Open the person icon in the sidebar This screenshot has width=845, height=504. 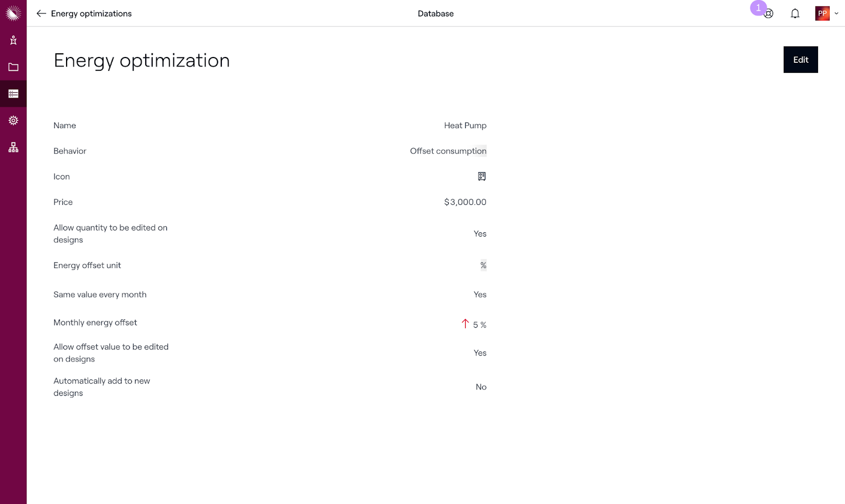point(13,40)
